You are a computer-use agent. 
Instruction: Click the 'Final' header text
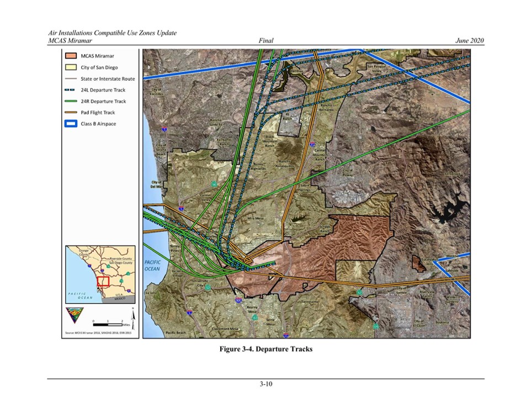[x=265, y=40]
